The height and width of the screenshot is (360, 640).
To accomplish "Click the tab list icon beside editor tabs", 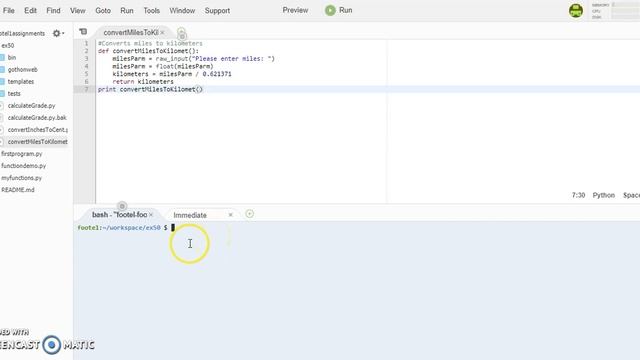I will [x=83, y=32].
